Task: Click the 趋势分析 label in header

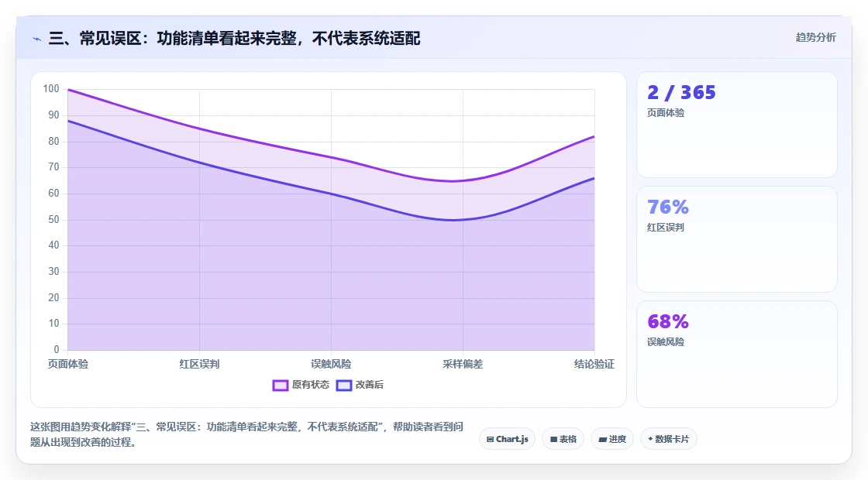Action: (x=815, y=38)
